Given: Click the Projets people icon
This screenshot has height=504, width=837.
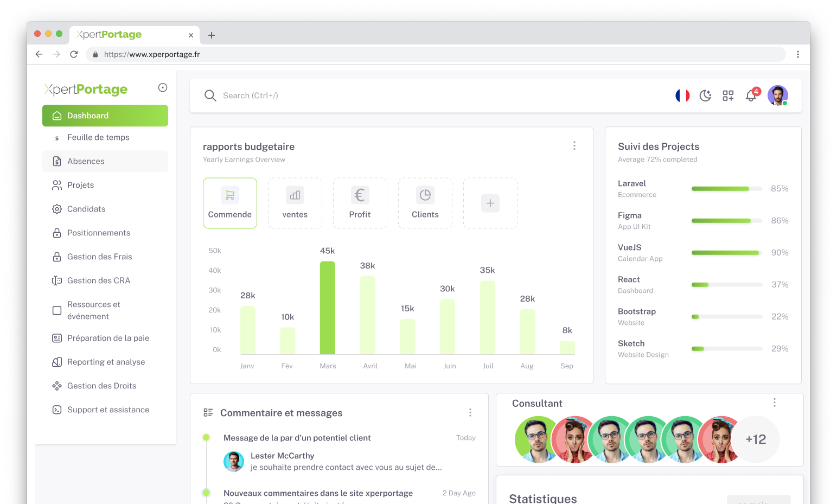Looking at the screenshot, I should coord(57,185).
